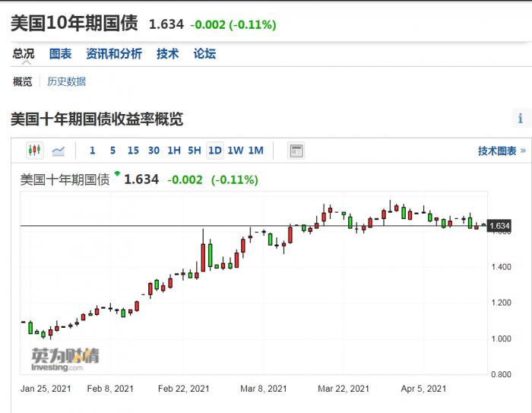
Task: Choose the 1H hourly interval
Action: pos(174,151)
